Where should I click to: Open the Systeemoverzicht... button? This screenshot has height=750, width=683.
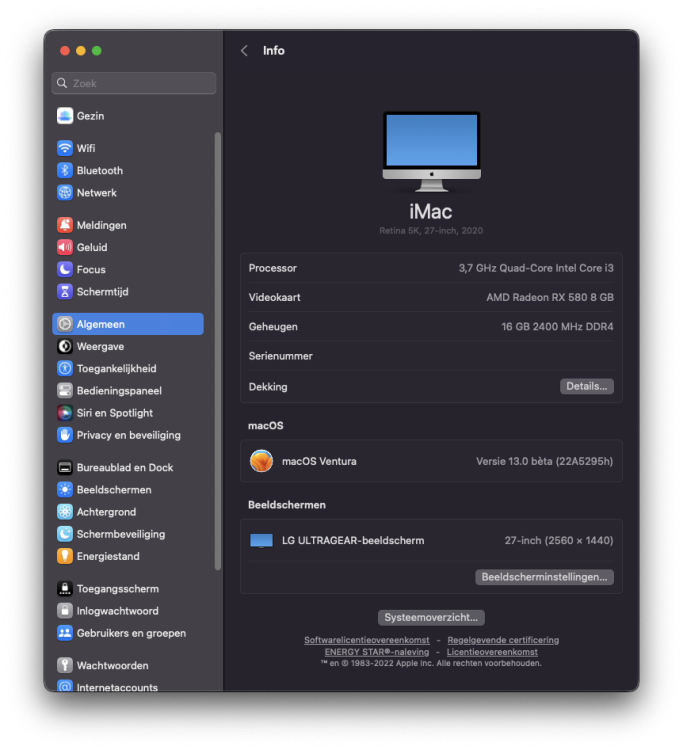pos(431,618)
